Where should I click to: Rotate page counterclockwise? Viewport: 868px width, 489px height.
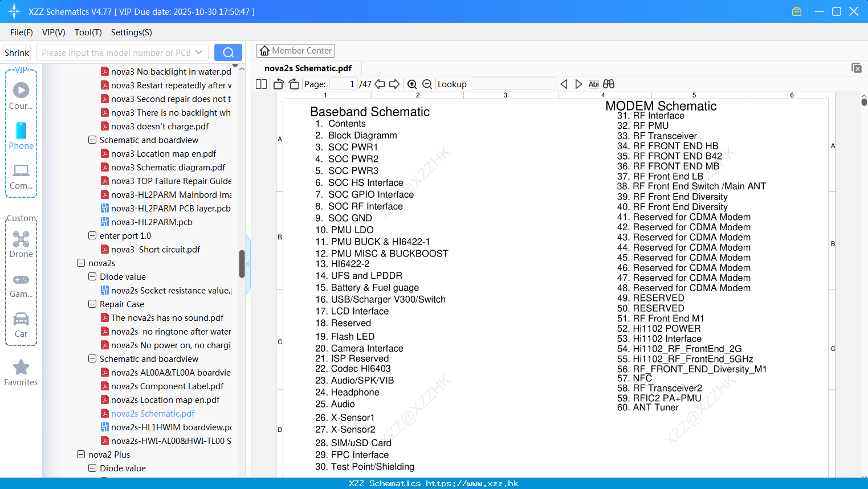[278, 84]
